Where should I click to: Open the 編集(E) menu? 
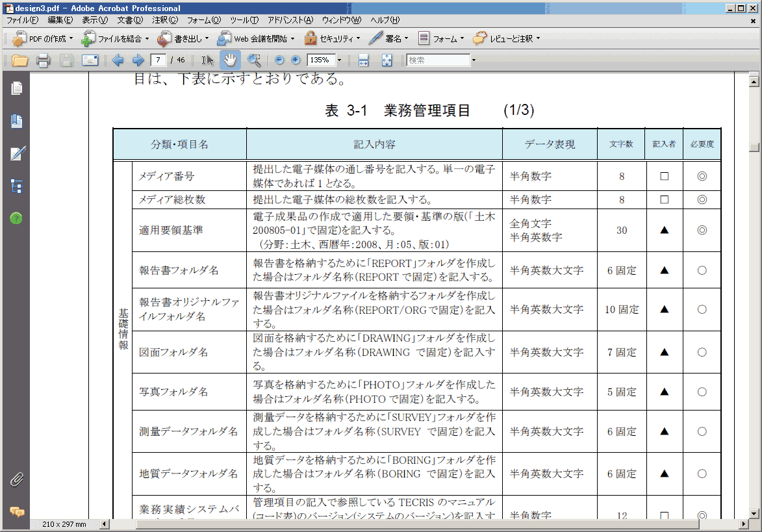pyautogui.click(x=60, y=20)
